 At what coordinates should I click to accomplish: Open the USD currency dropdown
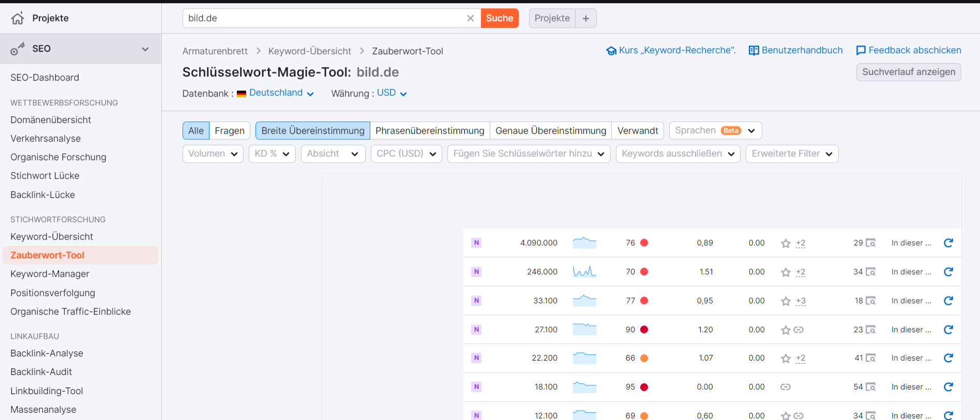coord(392,93)
